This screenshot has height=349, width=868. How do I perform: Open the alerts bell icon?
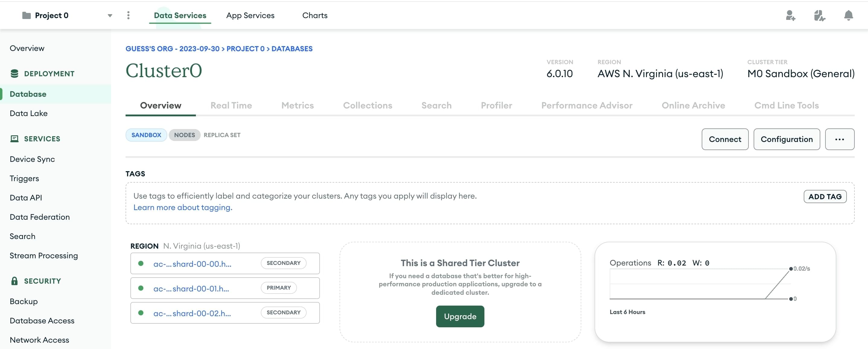point(848,15)
